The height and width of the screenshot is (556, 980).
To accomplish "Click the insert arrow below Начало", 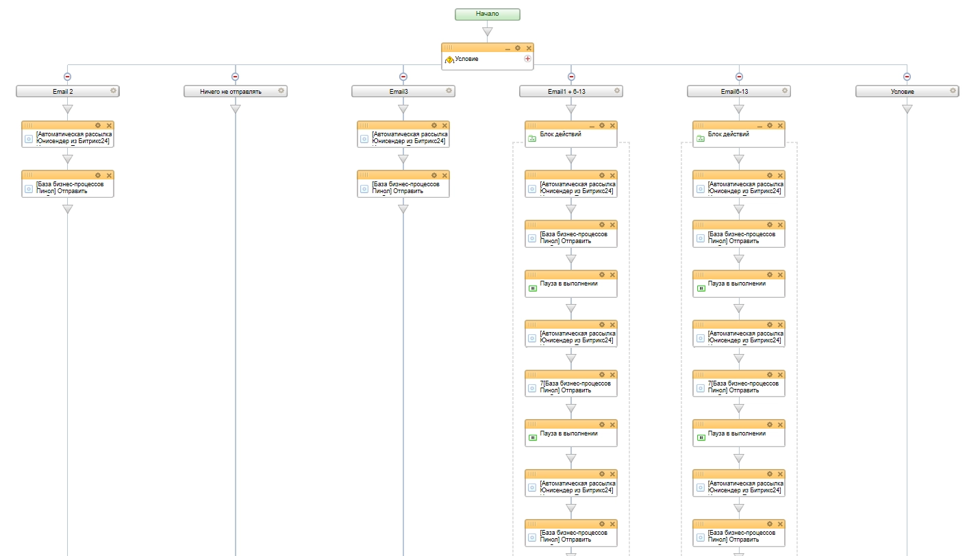I will click(x=487, y=31).
